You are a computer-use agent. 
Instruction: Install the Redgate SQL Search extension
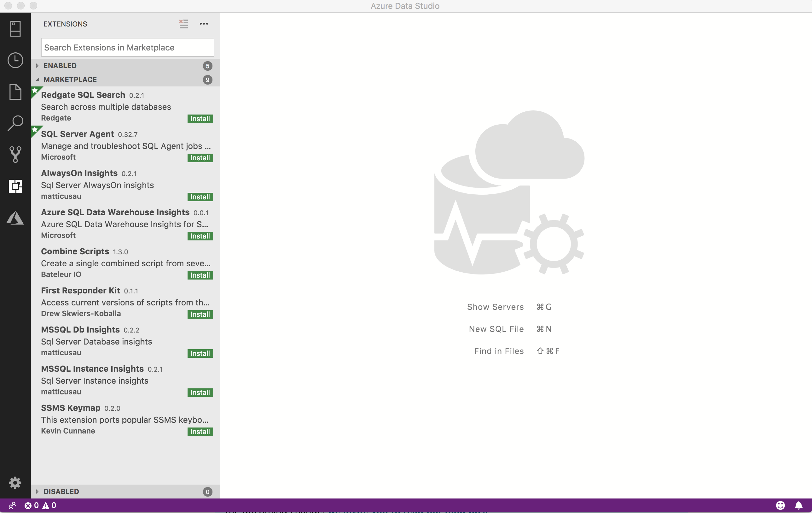point(200,118)
